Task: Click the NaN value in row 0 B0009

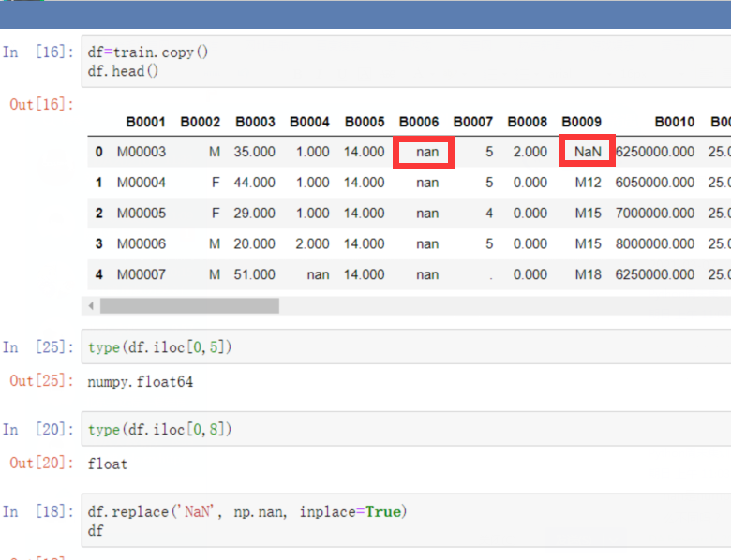Action: pyautogui.click(x=588, y=152)
